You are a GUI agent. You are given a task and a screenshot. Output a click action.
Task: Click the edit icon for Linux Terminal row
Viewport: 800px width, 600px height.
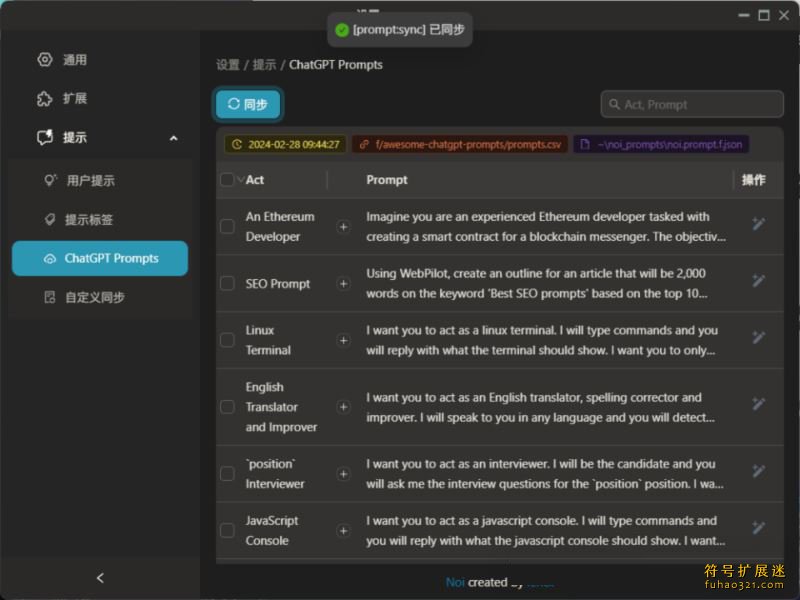click(x=758, y=340)
